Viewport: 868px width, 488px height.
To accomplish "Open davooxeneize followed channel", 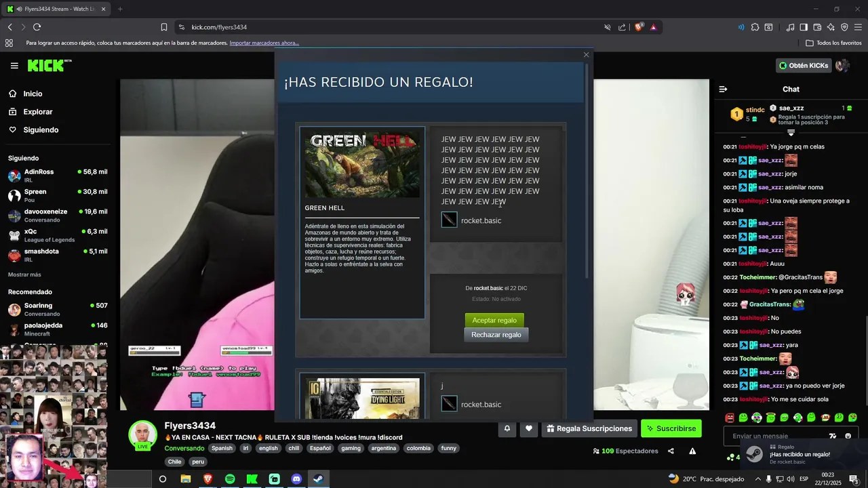I will point(58,216).
